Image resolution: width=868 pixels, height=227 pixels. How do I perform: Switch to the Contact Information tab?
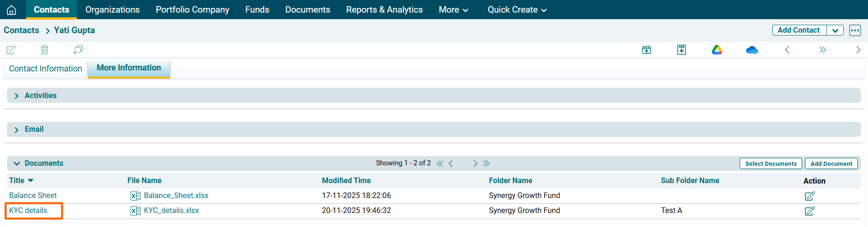[x=46, y=69]
